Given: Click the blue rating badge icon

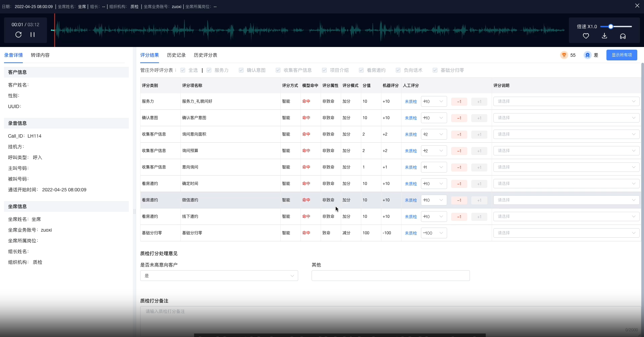Looking at the screenshot, I should 587,55.
